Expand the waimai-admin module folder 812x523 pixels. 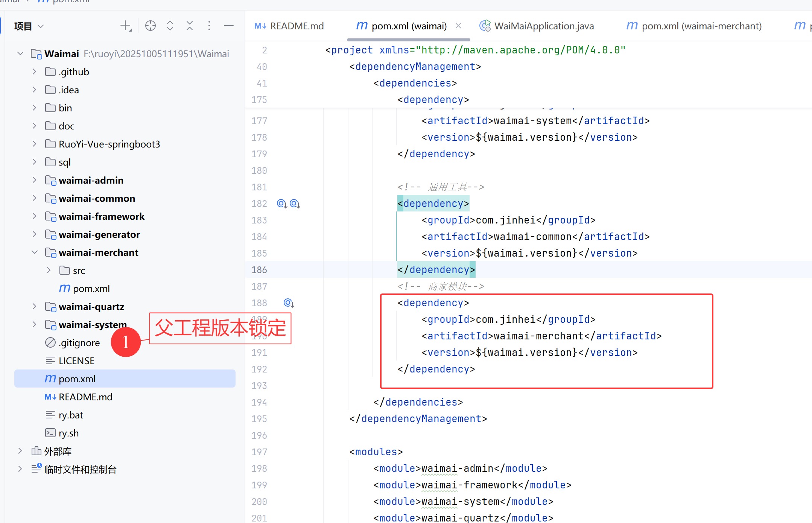[35, 180]
